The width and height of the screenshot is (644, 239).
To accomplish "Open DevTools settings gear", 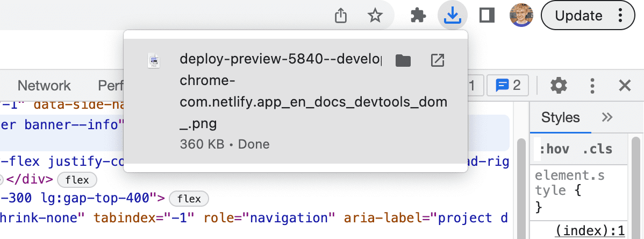I will [x=559, y=85].
